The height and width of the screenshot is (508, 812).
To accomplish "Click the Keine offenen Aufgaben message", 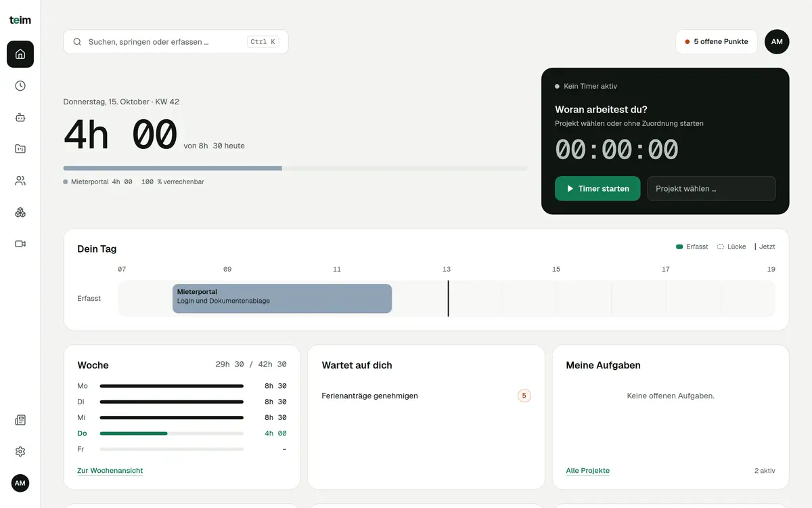I will 671,396.
